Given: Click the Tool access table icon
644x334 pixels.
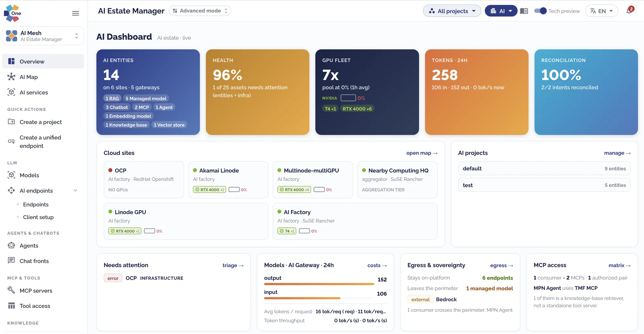Looking at the screenshot, I should click(12, 306).
